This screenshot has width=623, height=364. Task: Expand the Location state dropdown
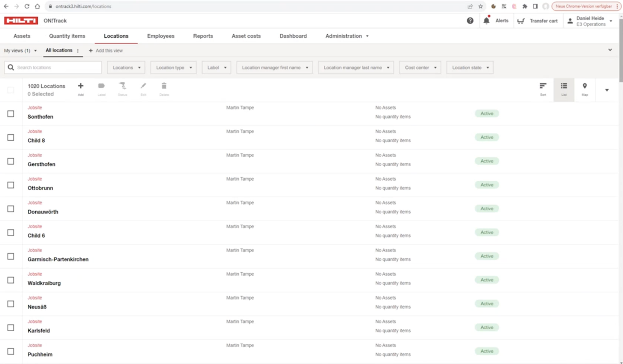click(x=470, y=67)
